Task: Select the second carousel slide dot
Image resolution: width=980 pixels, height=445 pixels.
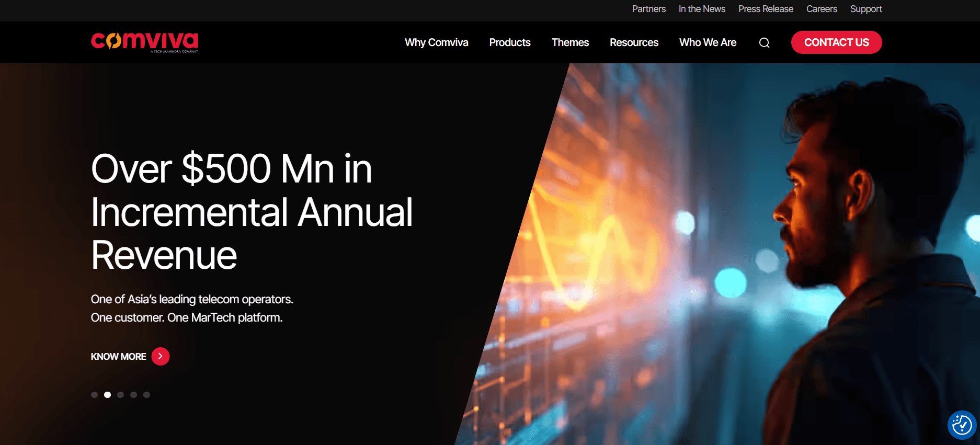Action: 107,395
